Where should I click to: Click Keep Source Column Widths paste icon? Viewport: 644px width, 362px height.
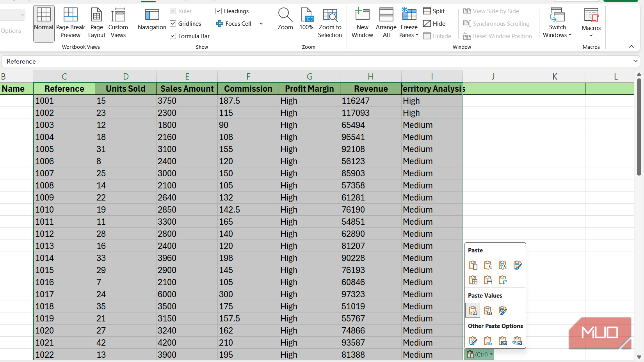[488, 280]
